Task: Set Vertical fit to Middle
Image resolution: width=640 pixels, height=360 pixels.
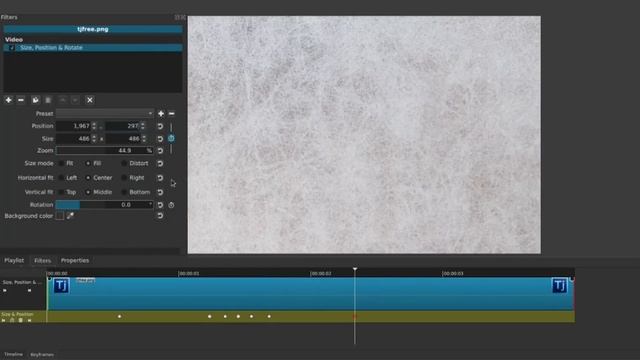Action: [x=99, y=192]
